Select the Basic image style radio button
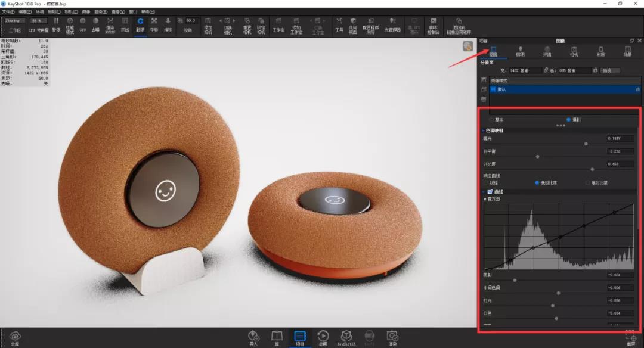Viewport: 644px width, 348px height. (x=491, y=120)
